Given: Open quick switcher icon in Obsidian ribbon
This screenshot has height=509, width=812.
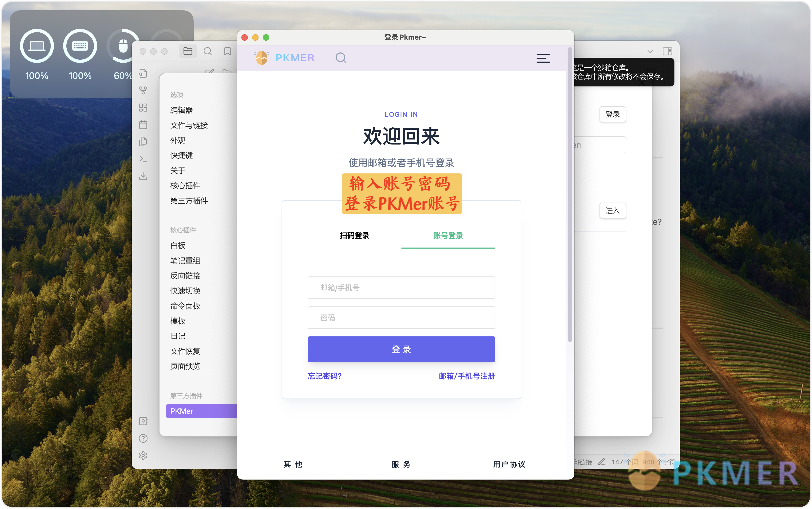Looking at the screenshot, I should [143, 73].
